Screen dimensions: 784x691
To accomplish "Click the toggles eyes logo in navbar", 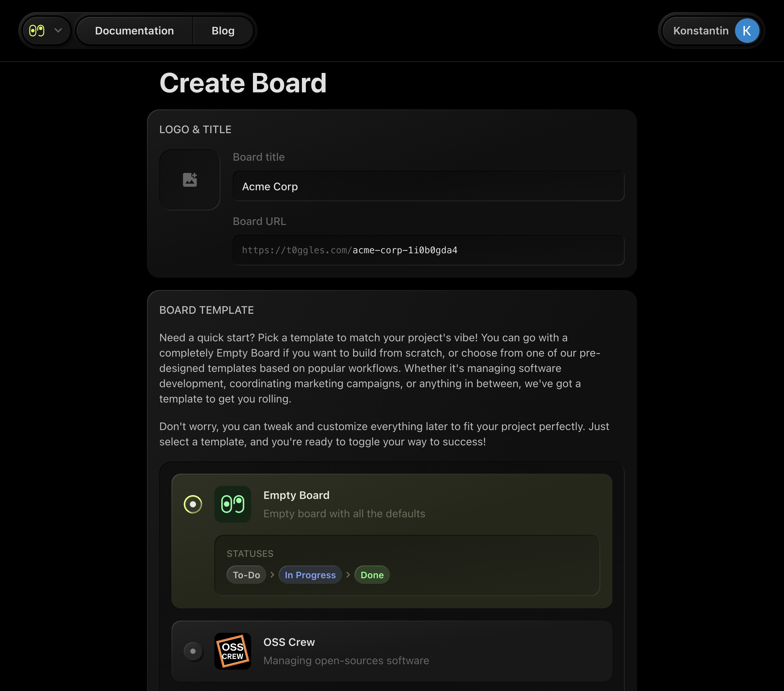I will 37,31.
